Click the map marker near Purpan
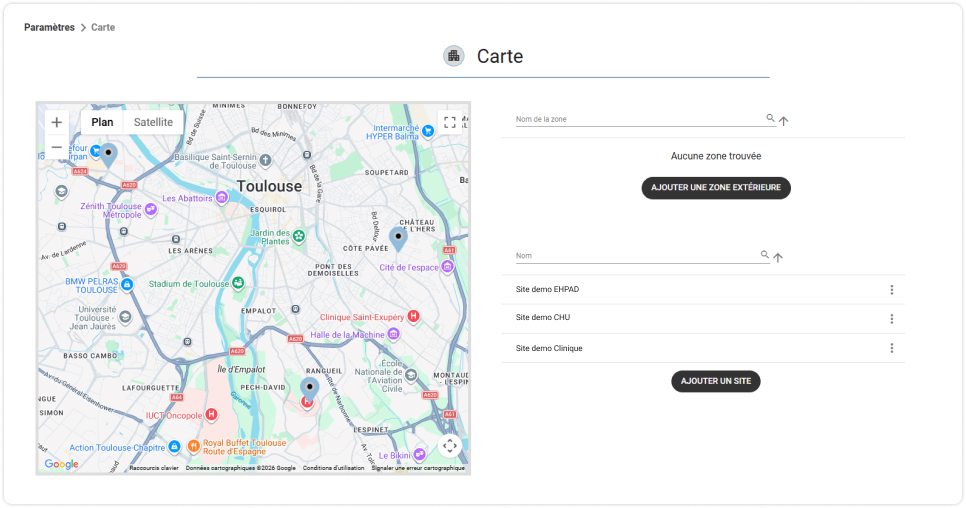This screenshot has height=508, width=966. coord(108,156)
